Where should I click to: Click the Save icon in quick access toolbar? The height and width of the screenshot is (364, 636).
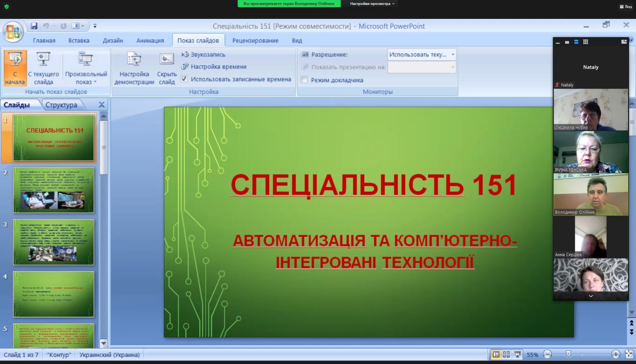point(34,26)
